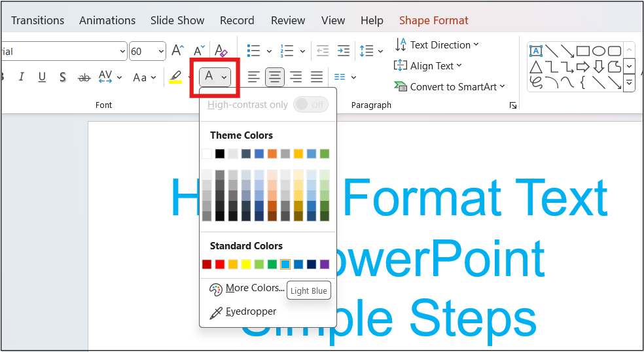The image size is (644, 352).
Task: Open the Review tab
Action: coord(288,20)
